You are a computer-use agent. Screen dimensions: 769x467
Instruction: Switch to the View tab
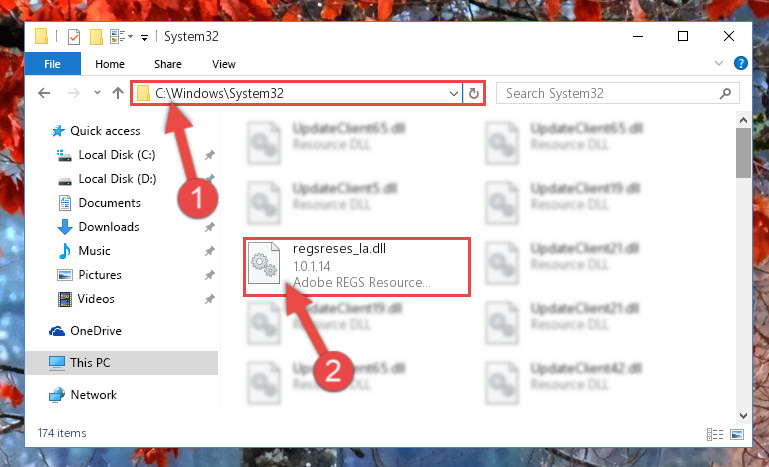click(x=224, y=64)
